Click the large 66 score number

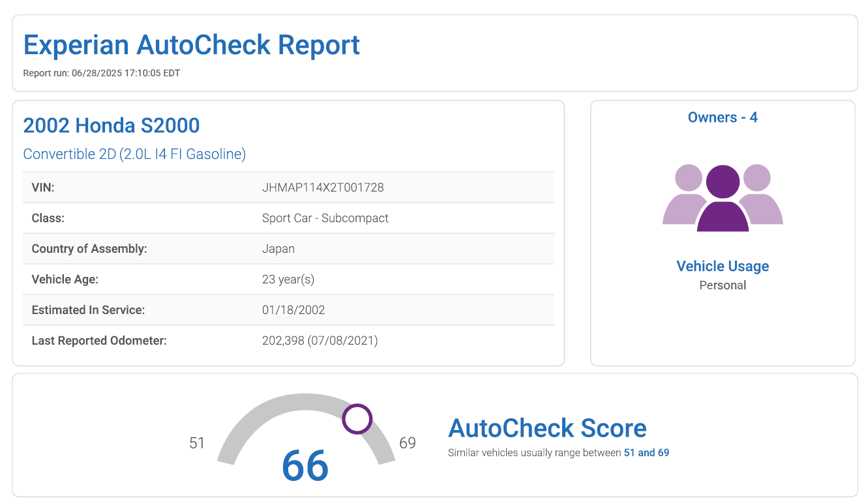coord(305,466)
